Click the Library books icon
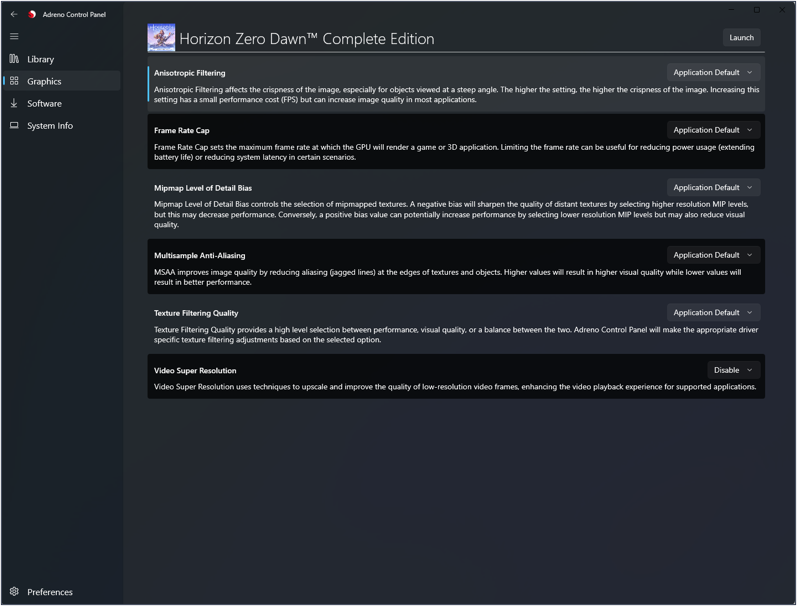This screenshot has height=606, width=797. tap(14, 59)
